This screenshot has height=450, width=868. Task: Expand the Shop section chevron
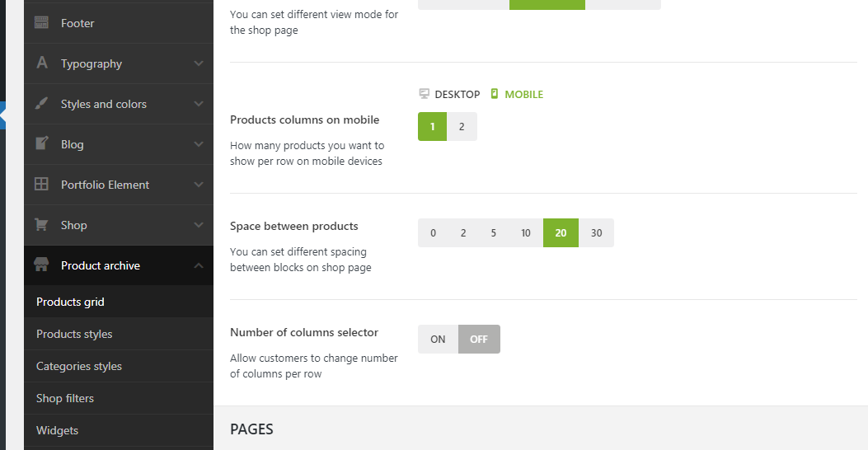[199, 225]
